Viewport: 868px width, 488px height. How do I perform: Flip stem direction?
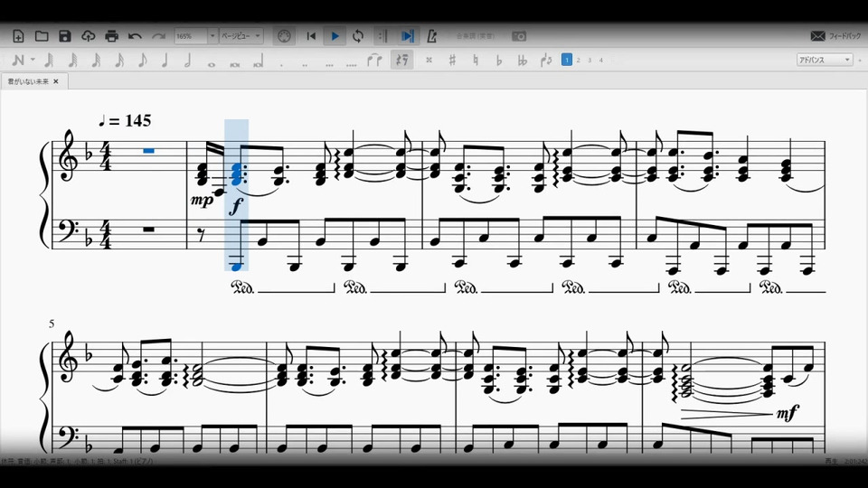coord(546,61)
